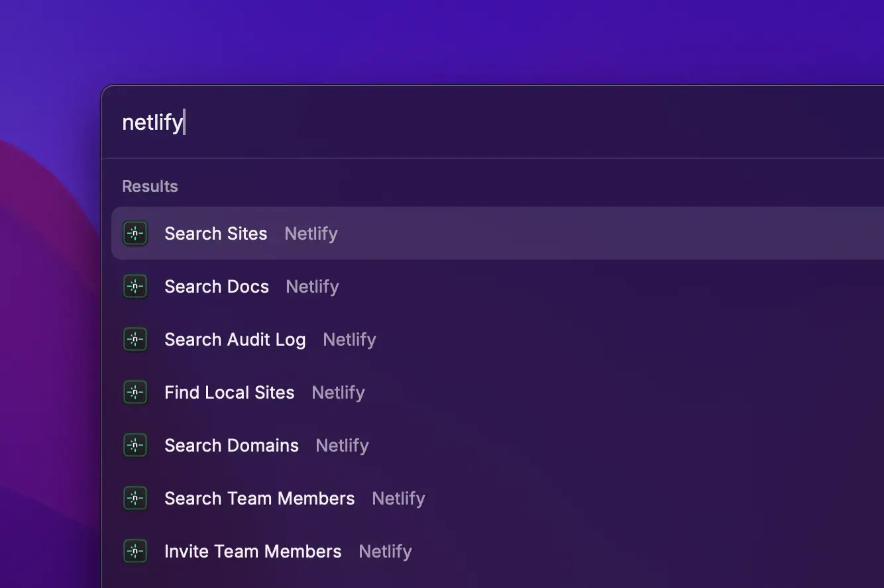884x588 pixels.
Task: Select the "Search Sites" command label
Action: tap(216, 234)
